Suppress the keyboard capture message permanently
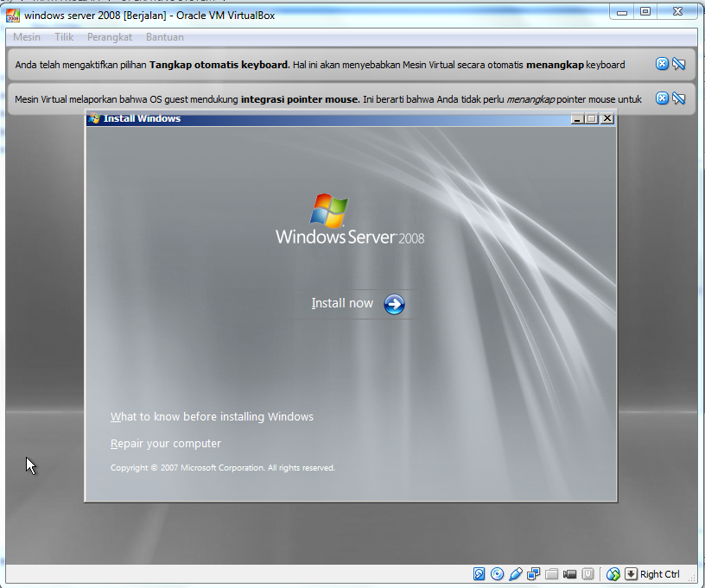Screen dimensions: 705x588 (679, 64)
